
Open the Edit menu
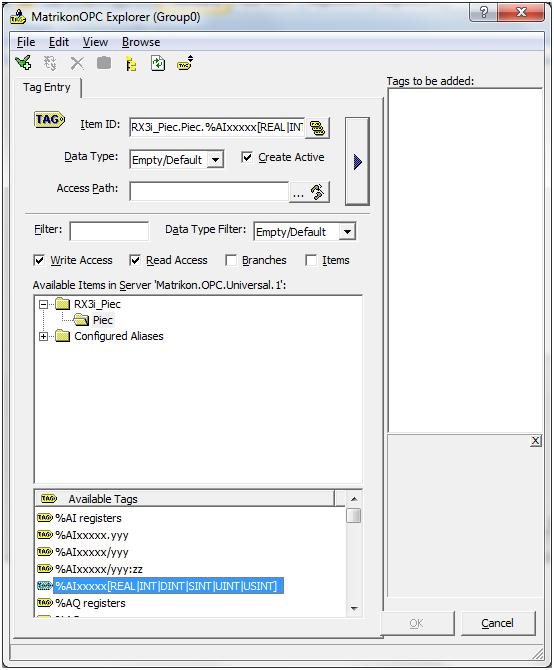[59, 42]
